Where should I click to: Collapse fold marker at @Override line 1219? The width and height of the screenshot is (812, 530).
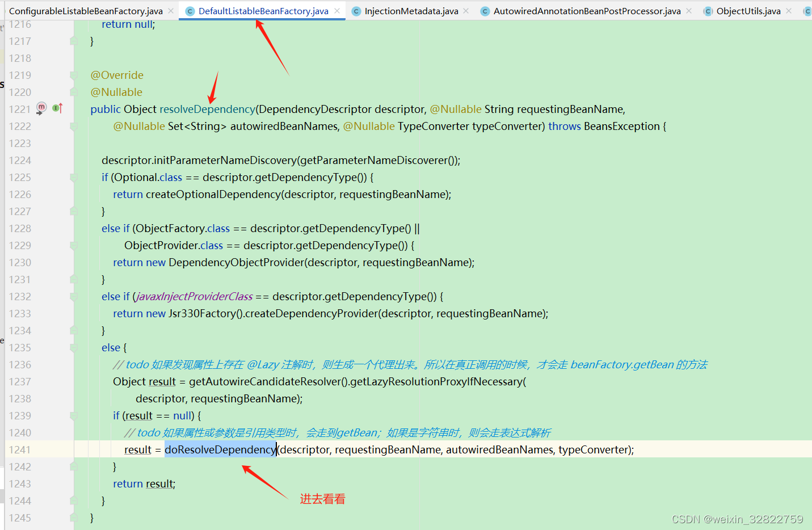pos(74,75)
